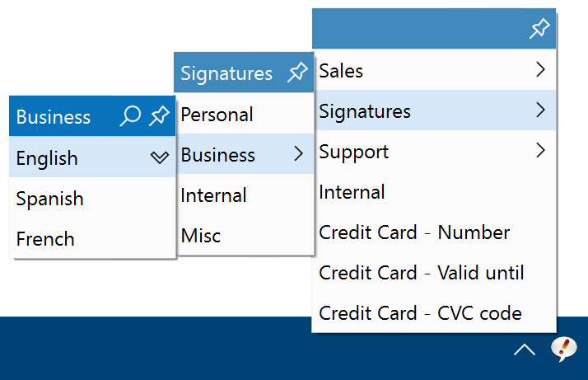The image size is (588, 380).
Task: Pin the main phrase menu
Action: click(539, 29)
